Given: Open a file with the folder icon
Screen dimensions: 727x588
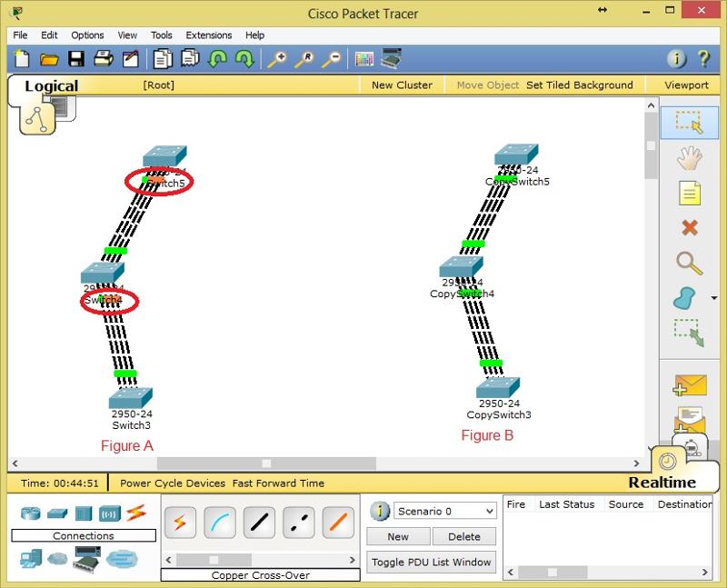Looking at the screenshot, I should tap(49, 59).
